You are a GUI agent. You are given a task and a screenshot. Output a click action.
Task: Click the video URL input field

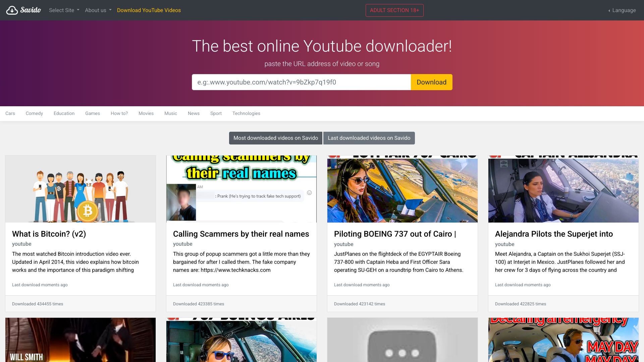coord(301,82)
